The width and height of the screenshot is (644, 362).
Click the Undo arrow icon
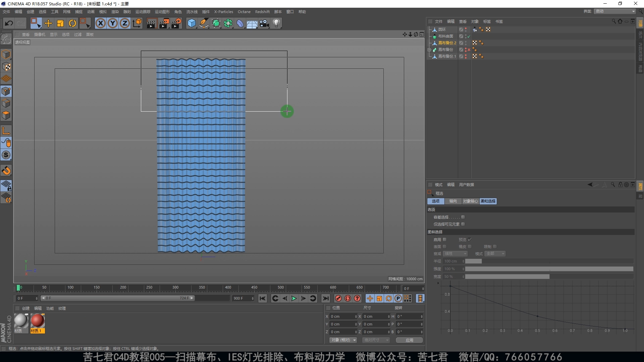9,23
